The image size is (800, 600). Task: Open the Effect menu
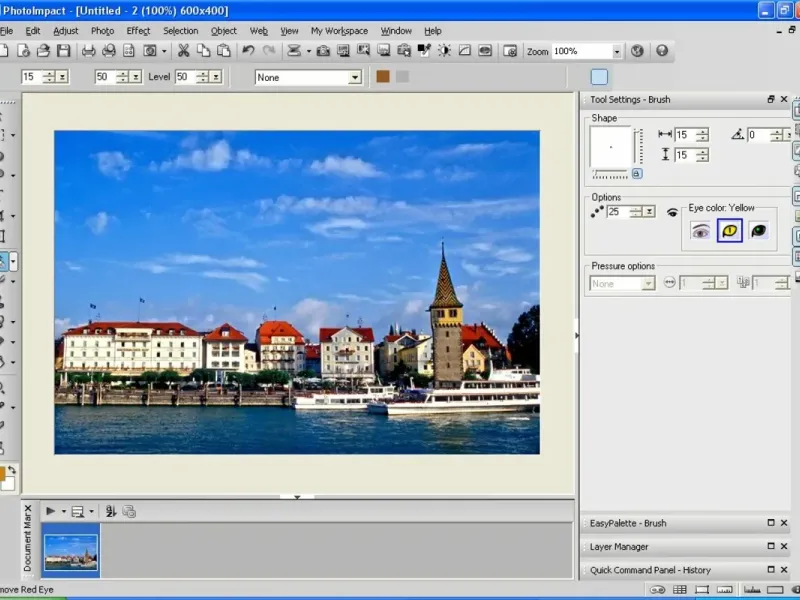pyautogui.click(x=138, y=31)
